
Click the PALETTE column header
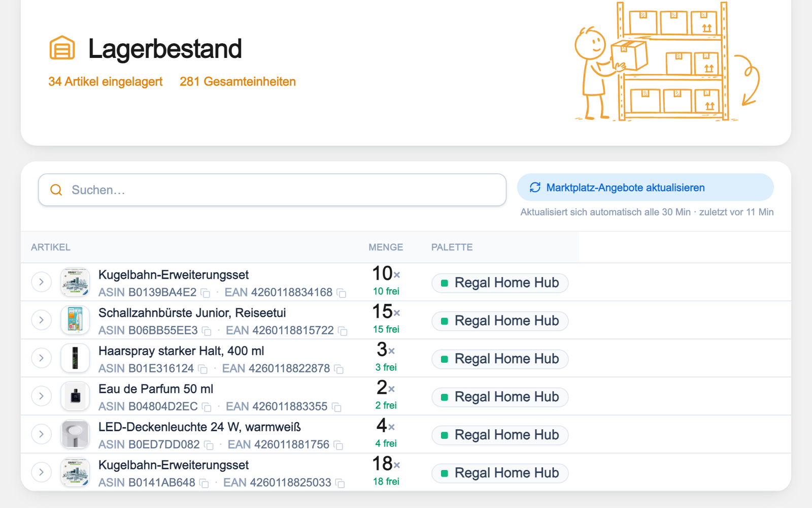452,247
